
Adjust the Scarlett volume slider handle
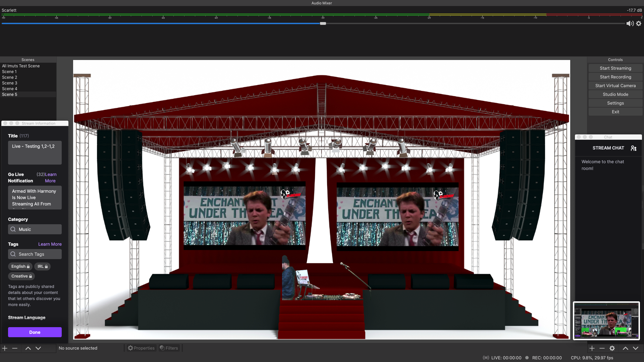coord(323,23)
